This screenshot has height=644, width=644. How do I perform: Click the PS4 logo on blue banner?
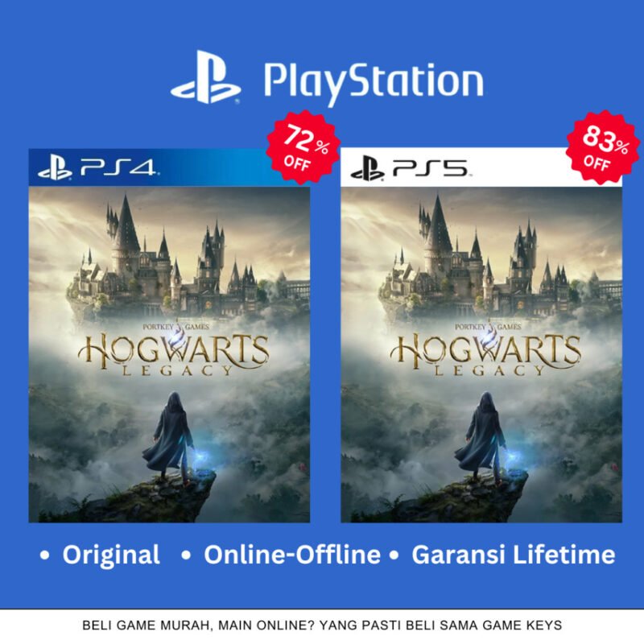pyautogui.click(x=98, y=168)
